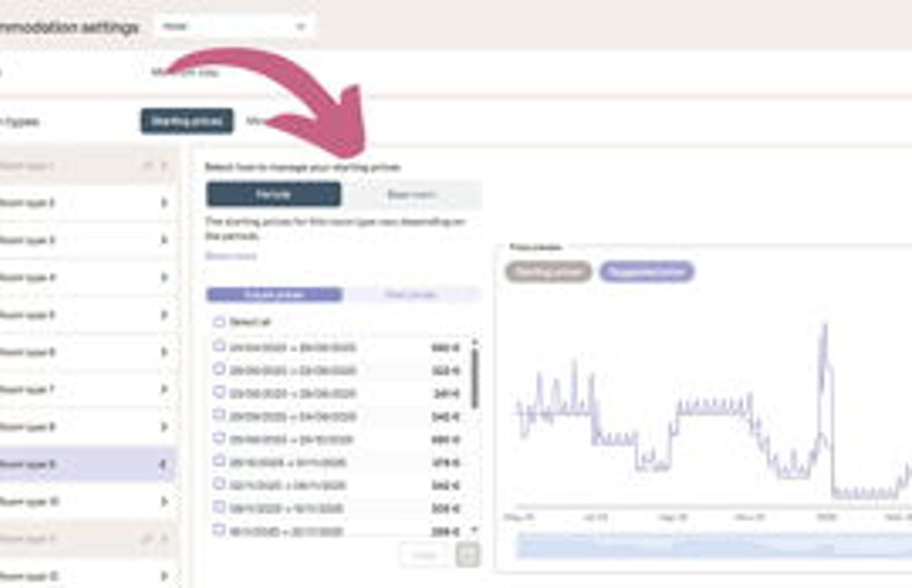
Task: Click the chart range slider below the graph
Action: pyautogui.click(x=714, y=545)
